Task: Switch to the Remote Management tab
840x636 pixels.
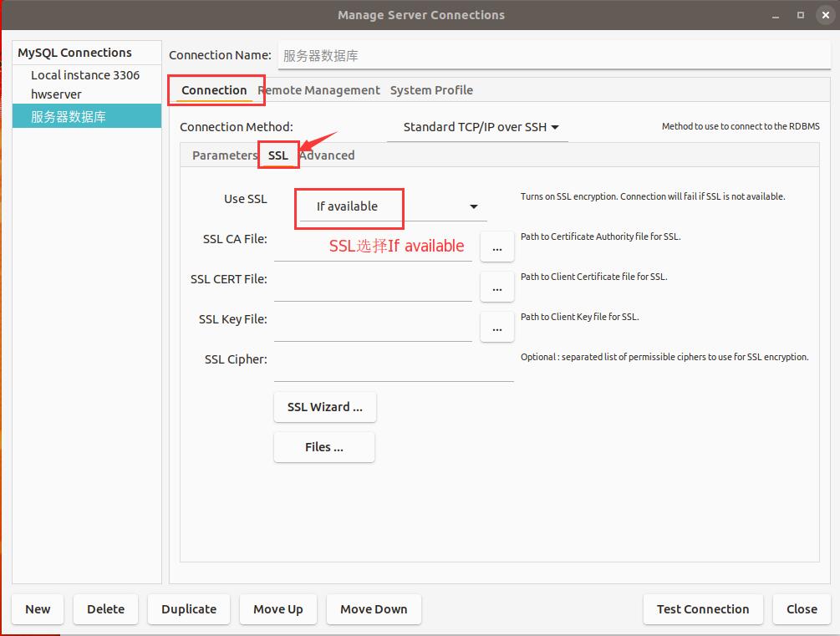Action: (x=318, y=89)
